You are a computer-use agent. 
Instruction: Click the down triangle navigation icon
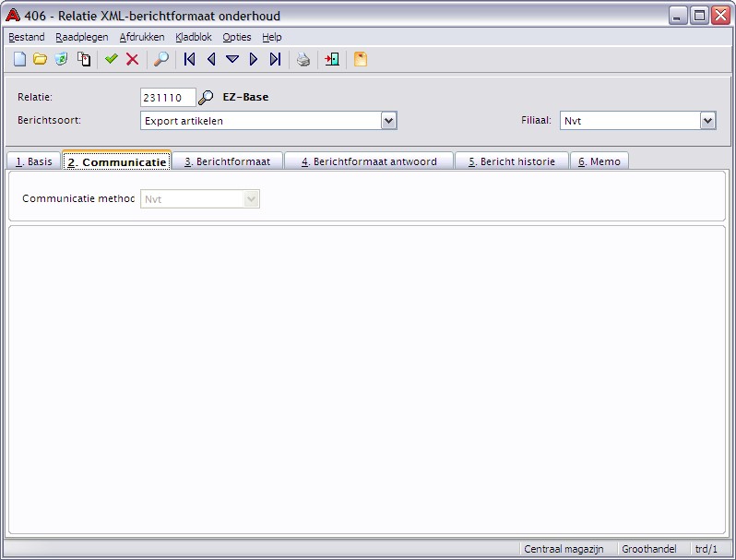pos(232,59)
